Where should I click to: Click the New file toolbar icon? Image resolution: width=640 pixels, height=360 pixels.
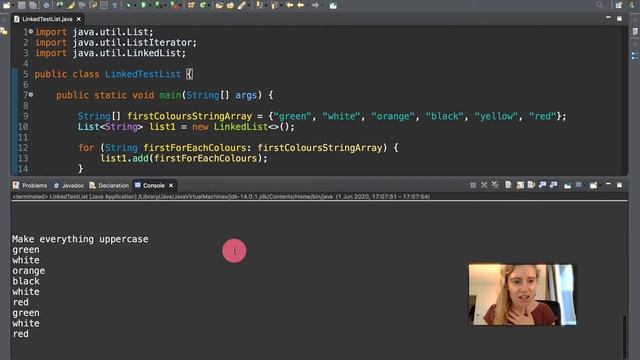[x=7, y=5]
